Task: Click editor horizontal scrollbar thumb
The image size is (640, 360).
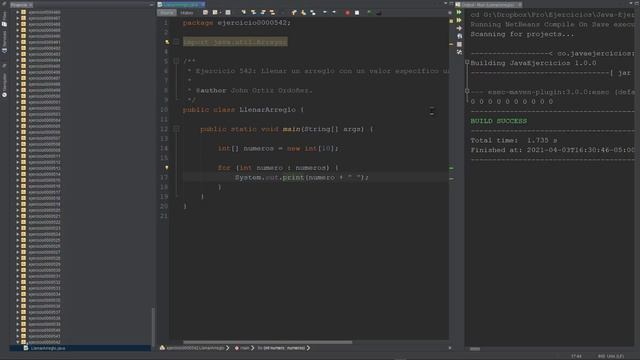Action: point(267,342)
